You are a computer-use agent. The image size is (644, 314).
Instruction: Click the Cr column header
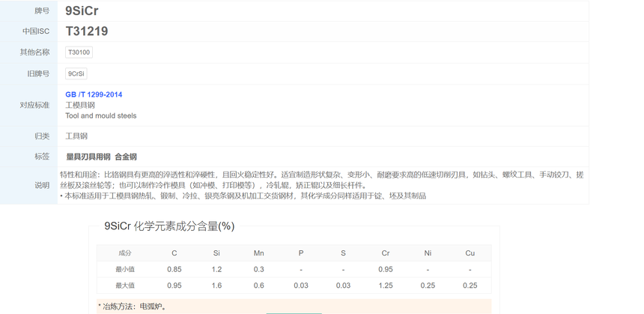(385, 253)
